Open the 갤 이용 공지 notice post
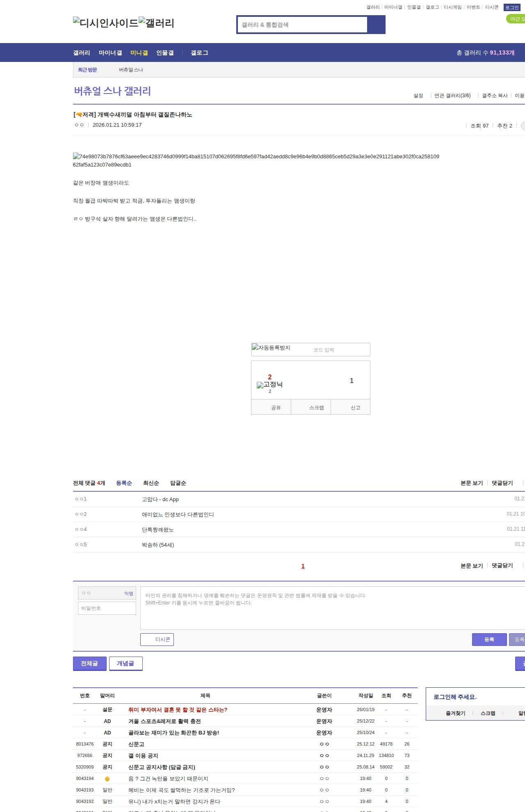 (x=143, y=755)
